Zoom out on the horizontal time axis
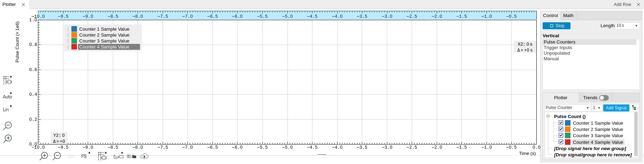This screenshot has width=644, height=164. point(57,156)
